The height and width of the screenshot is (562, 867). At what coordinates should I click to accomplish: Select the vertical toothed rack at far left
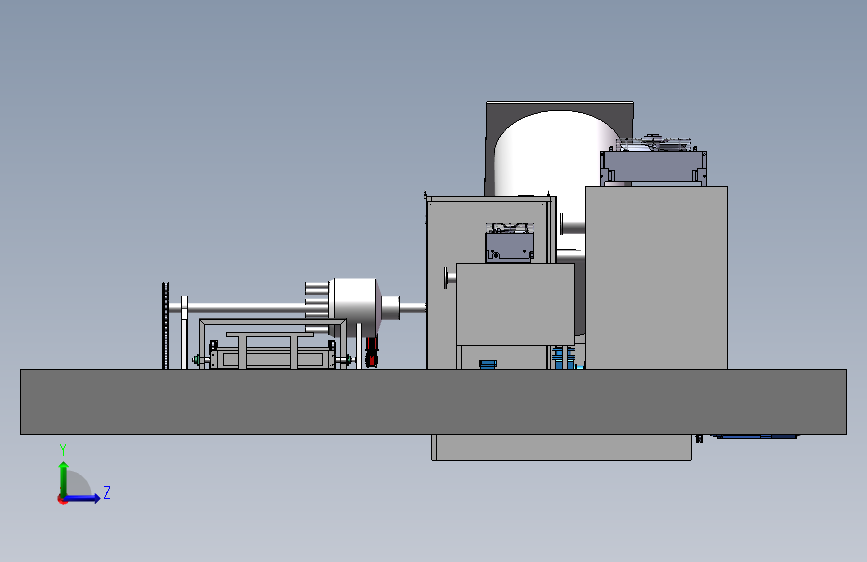[x=165, y=326]
